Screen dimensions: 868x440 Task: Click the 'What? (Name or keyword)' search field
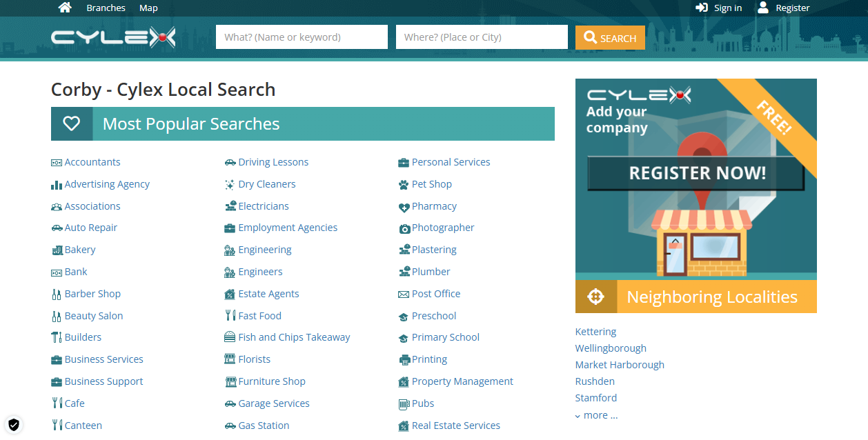(x=302, y=37)
